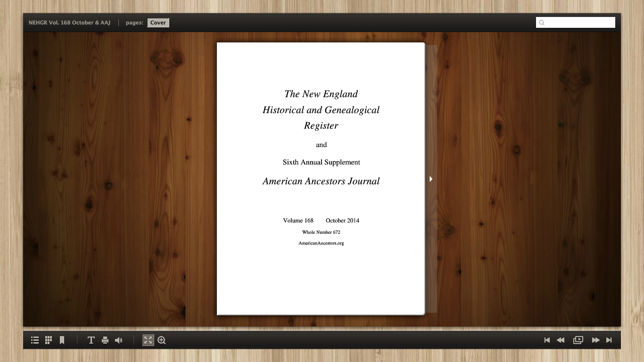Jump to last page button
Screen dimensions: 644x362
tap(609, 340)
